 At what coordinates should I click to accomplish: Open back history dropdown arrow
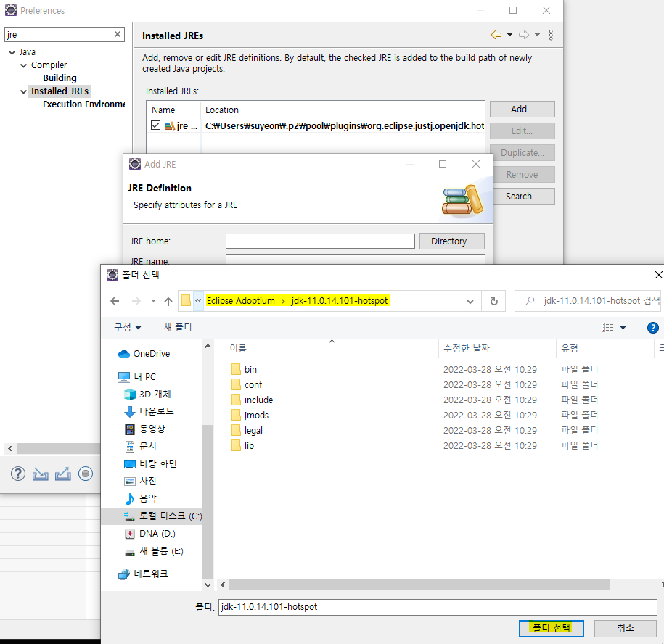click(510, 35)
